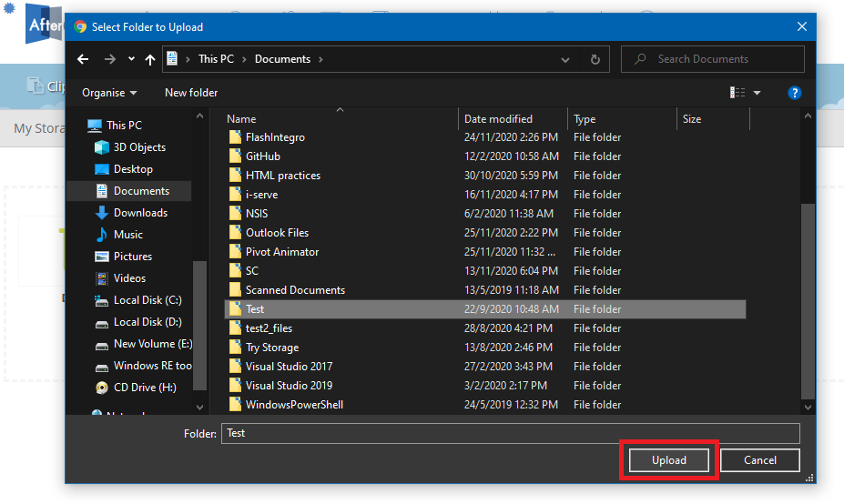Click the Up directory arrow
The image size is (844, 504).
click(x=150, y=59)
